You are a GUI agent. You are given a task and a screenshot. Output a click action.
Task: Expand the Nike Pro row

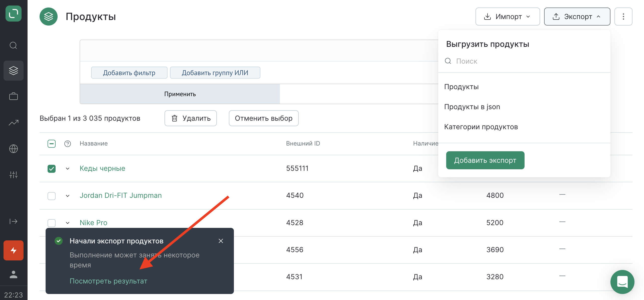68,223
